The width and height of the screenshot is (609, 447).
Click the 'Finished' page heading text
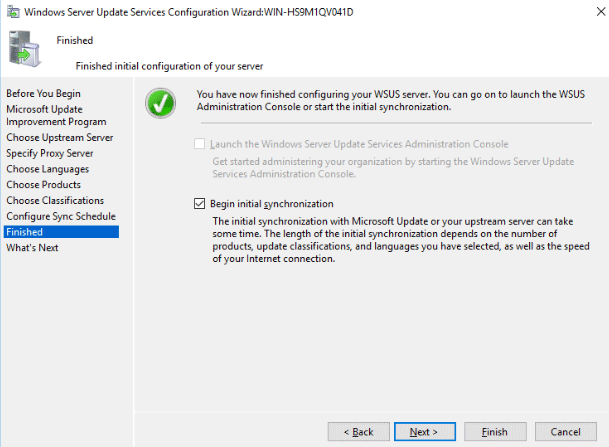coord(75,40)
